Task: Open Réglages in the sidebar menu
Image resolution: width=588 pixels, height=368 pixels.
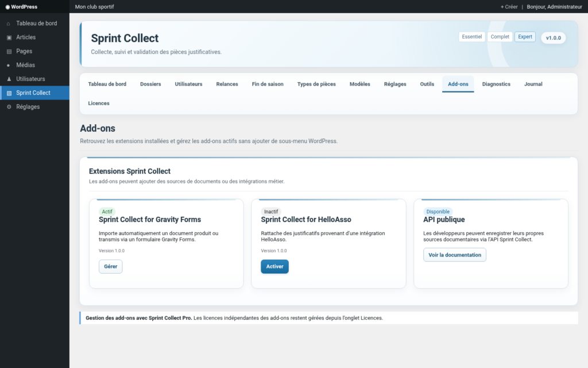Action: point(34,106)
